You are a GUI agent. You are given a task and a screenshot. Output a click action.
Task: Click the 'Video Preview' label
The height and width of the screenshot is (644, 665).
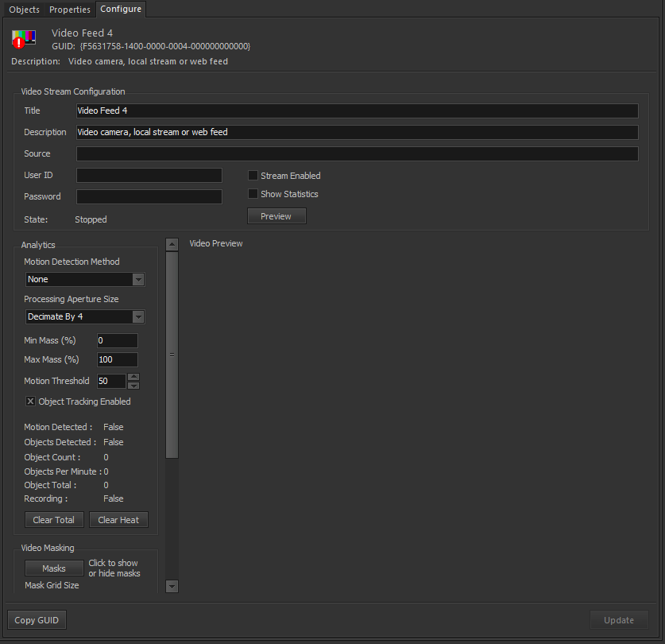(x=216, y=243)
